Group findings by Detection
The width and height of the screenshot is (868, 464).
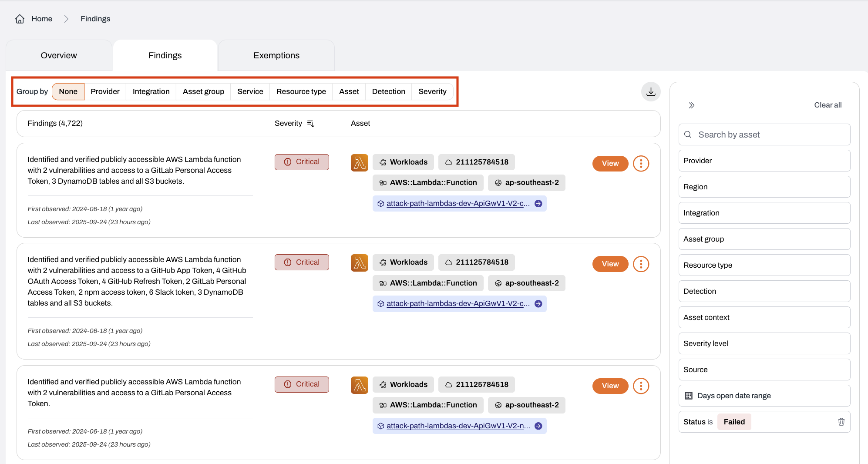(389, 91)
